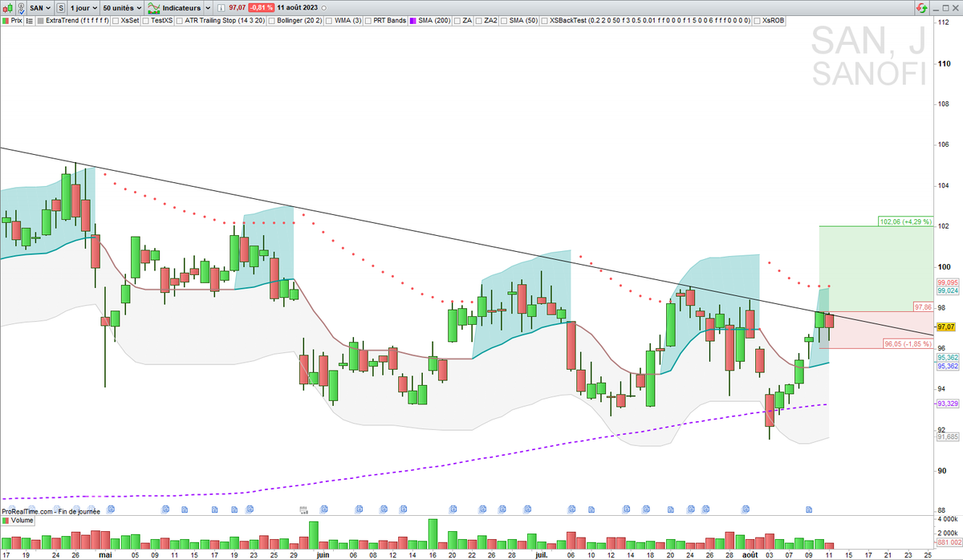This screenshot has height=560, width=963.
Task: Click the SMA (200) purple color box
Action: point(413,20)
